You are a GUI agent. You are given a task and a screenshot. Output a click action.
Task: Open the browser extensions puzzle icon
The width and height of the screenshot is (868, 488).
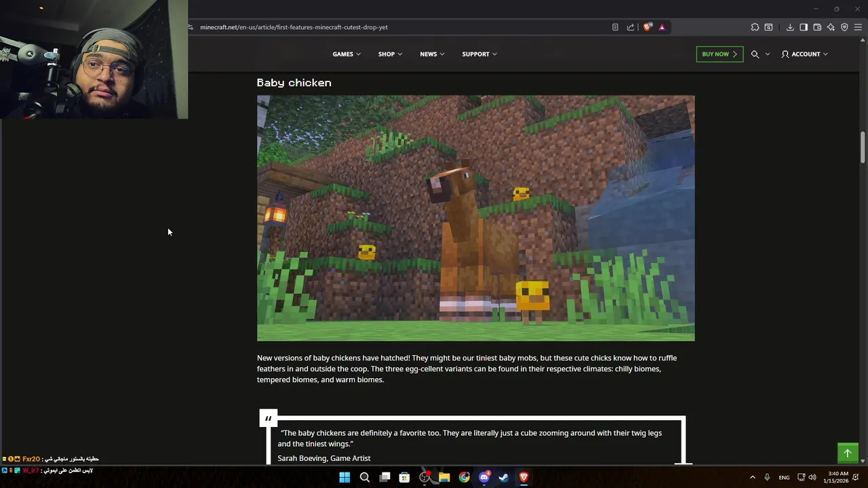(x=755, y=27)
